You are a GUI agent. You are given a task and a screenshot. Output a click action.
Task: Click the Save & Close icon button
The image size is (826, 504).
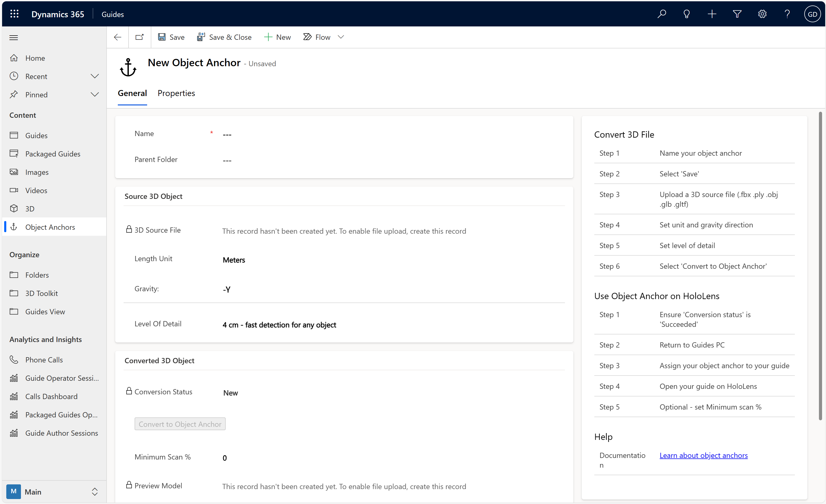(x=201, y=37)
